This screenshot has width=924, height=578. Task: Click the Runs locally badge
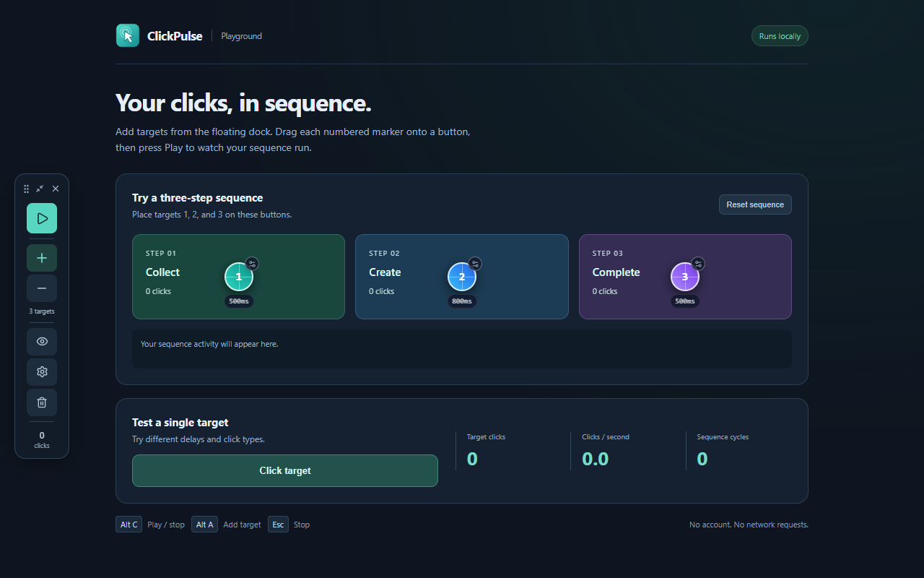[780, 36]
